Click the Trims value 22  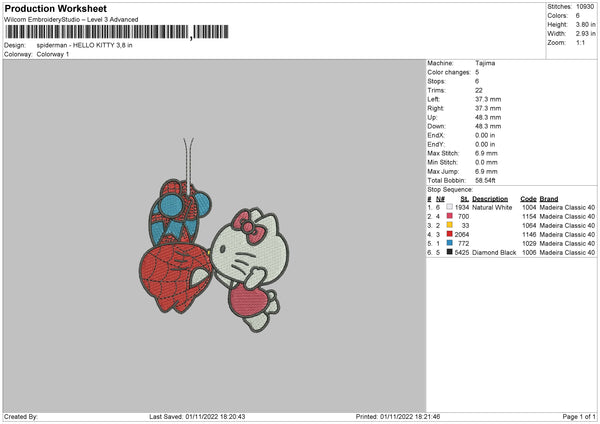[479, 90]
